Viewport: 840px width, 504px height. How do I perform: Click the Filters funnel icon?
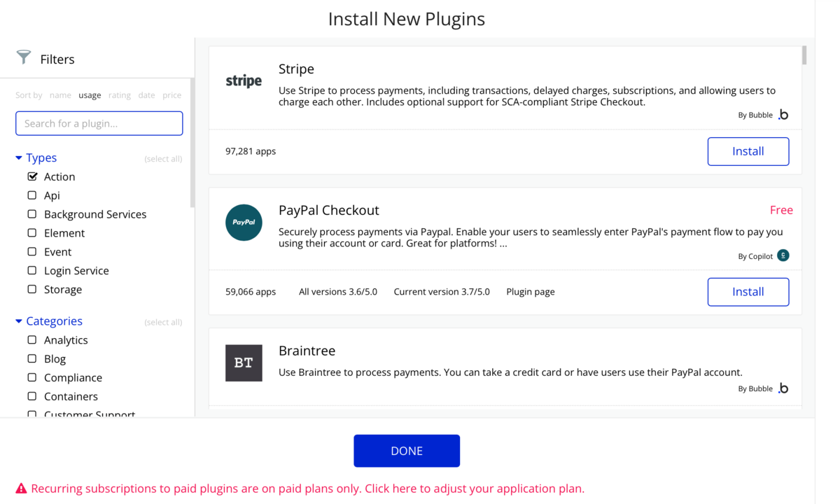coord(24,57)
